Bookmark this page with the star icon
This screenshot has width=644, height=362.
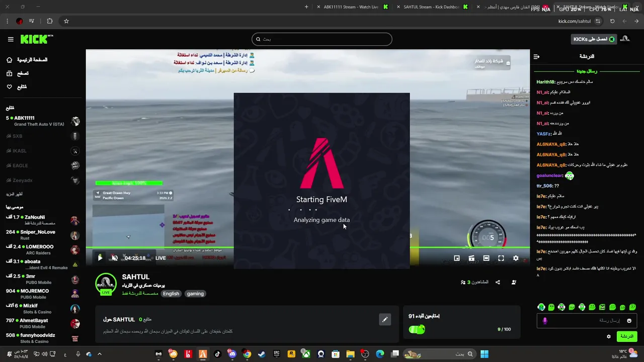(x=66, y=21)
